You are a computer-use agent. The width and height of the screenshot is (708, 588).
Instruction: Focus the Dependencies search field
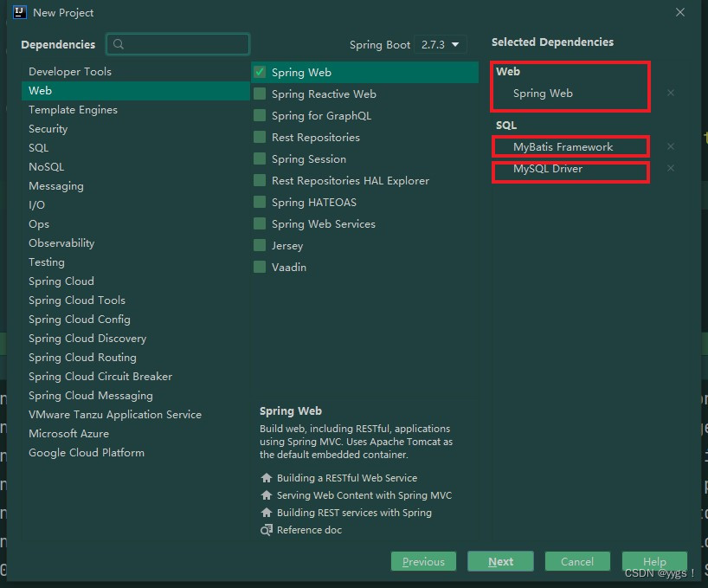178,44
